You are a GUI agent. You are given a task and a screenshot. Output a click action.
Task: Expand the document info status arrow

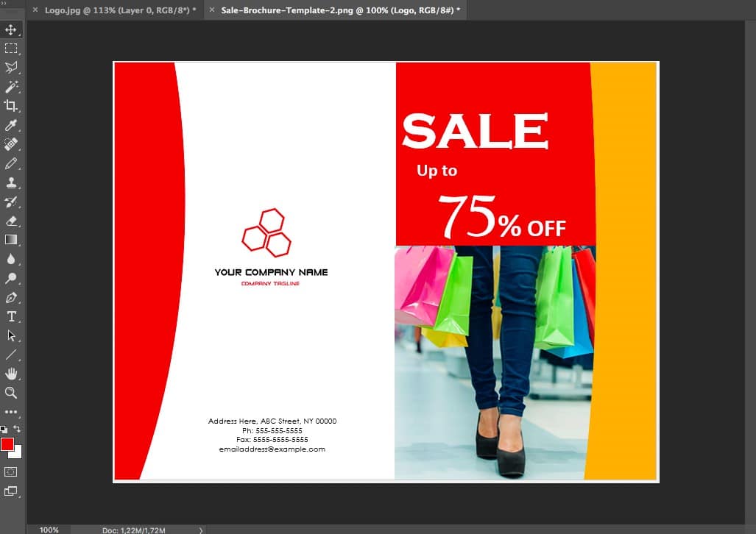(x=201, y=530)
